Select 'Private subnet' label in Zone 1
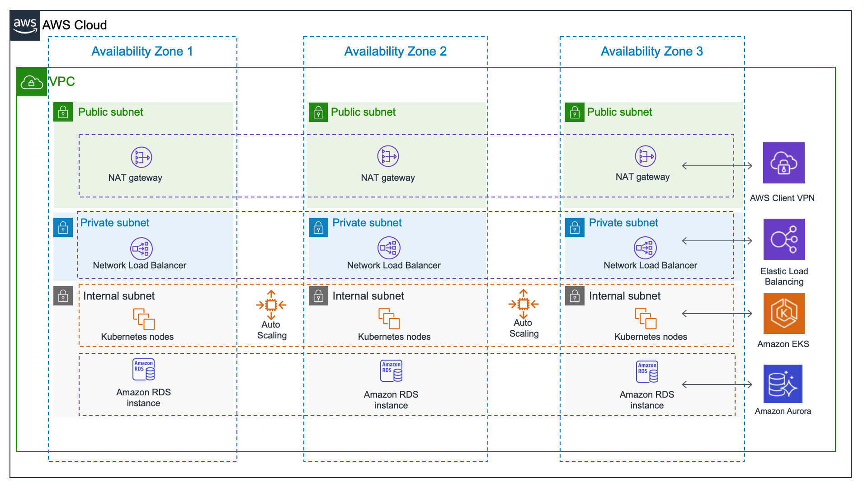 tap(115, 223)
